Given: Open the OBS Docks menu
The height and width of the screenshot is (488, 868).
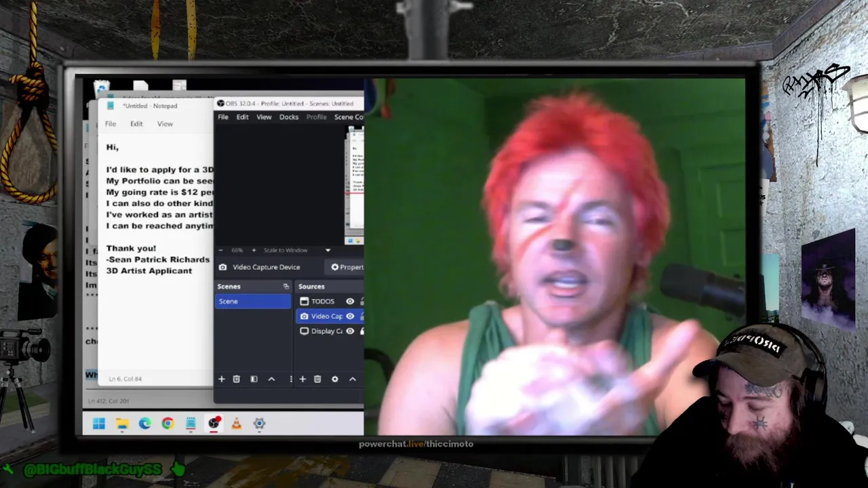Looking at the screenshot, I should (x=289, y=117).
